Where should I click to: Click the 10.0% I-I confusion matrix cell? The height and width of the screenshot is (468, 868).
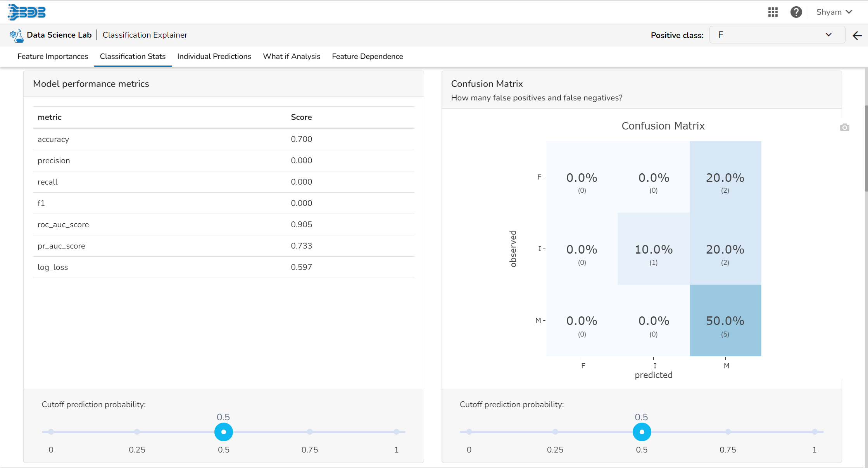point(653,249)
